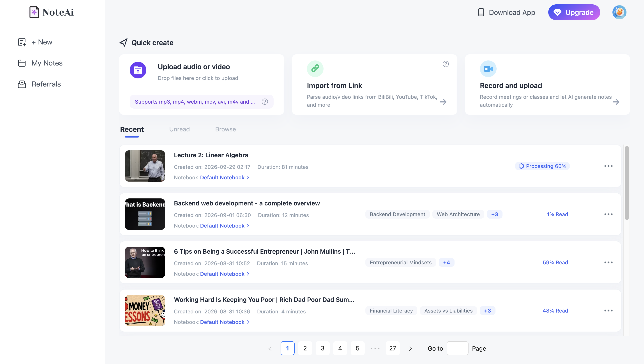Expand +4 tags on Entrepreneur note

[446, 263]
